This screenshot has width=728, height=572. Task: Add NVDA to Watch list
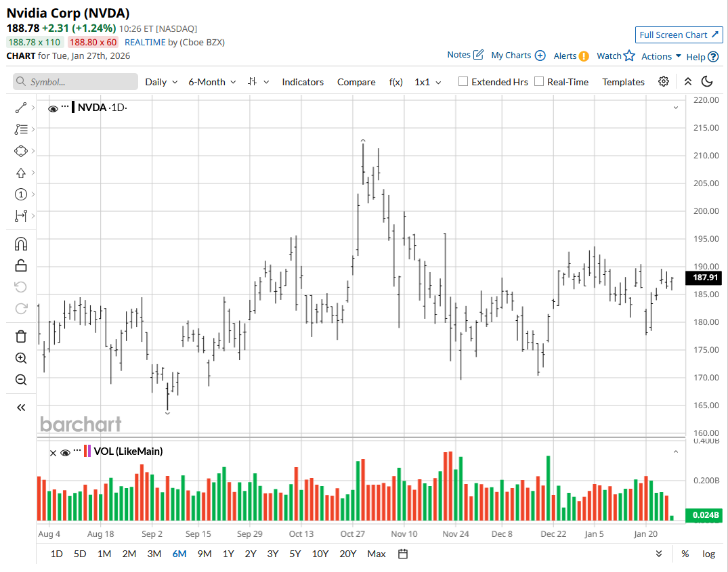tap(616, 56)
